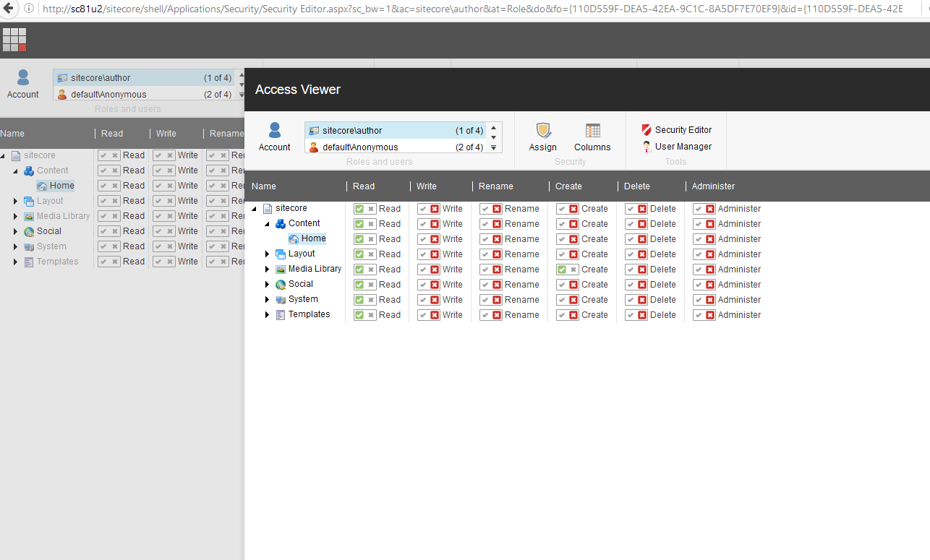This screenshot has height=560, width=930.
Task: Click green Read allow on sitecore row
Action: tap(359, 209)
